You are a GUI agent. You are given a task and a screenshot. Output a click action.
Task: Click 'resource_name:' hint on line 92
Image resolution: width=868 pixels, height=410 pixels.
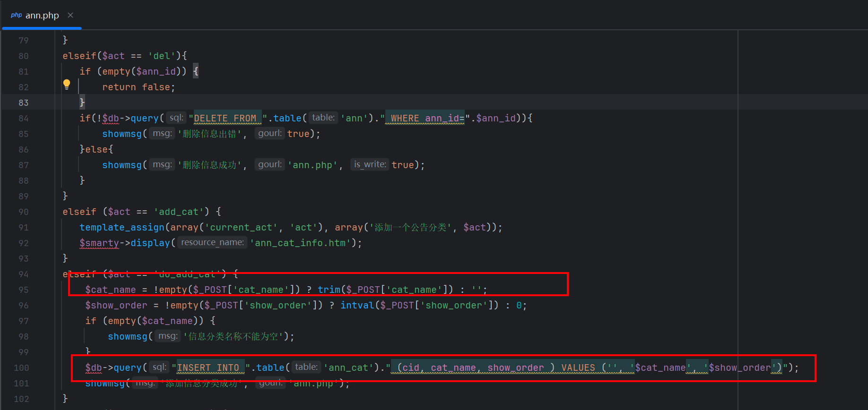pyautogui.click(x=212, y=242)
